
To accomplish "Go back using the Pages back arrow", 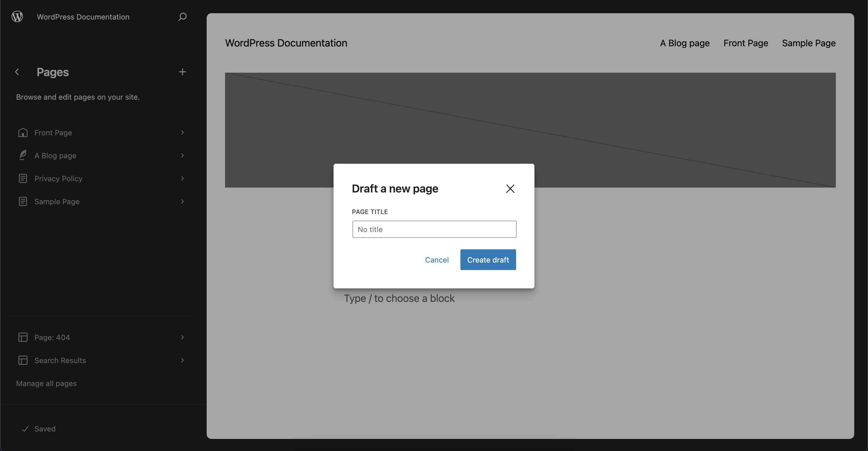I will [17, 72].
